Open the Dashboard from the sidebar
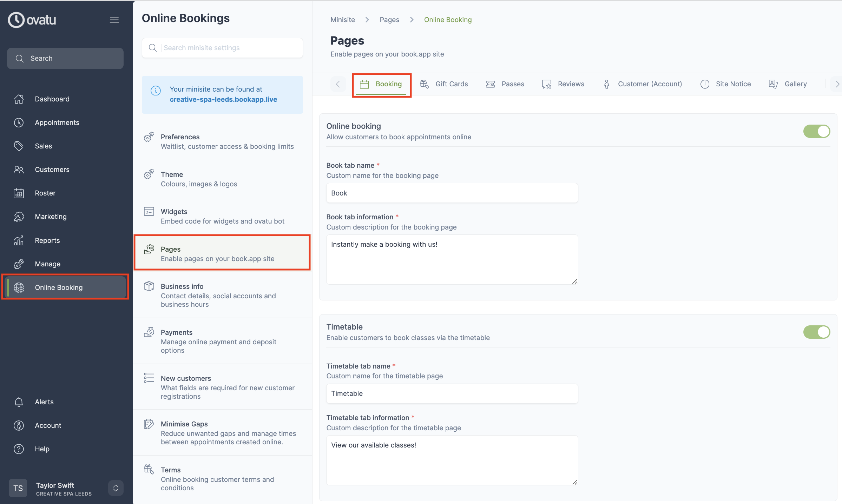This screenshot has height=504, width=842. click(52, 99)
